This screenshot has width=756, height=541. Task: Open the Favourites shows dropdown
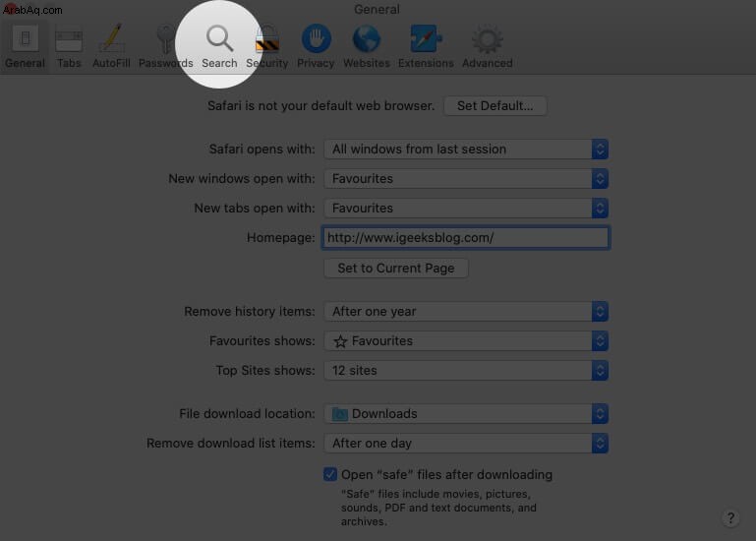point(466,340)
